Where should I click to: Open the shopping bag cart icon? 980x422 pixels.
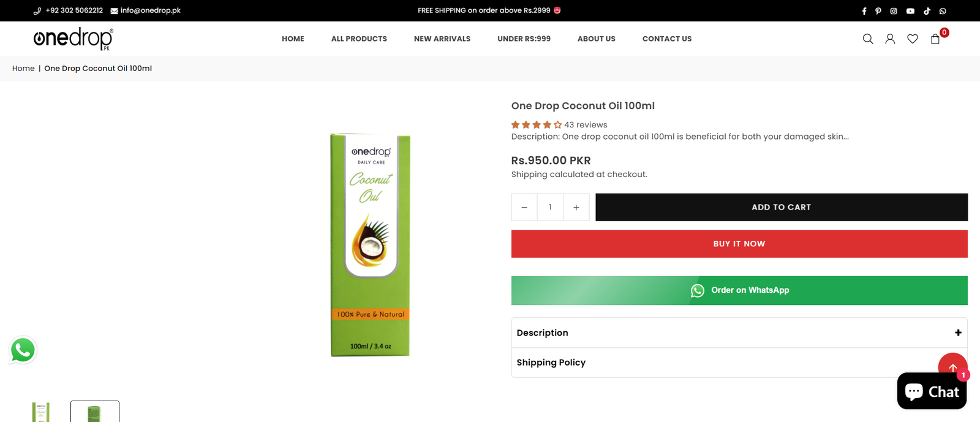pos(935,39)
